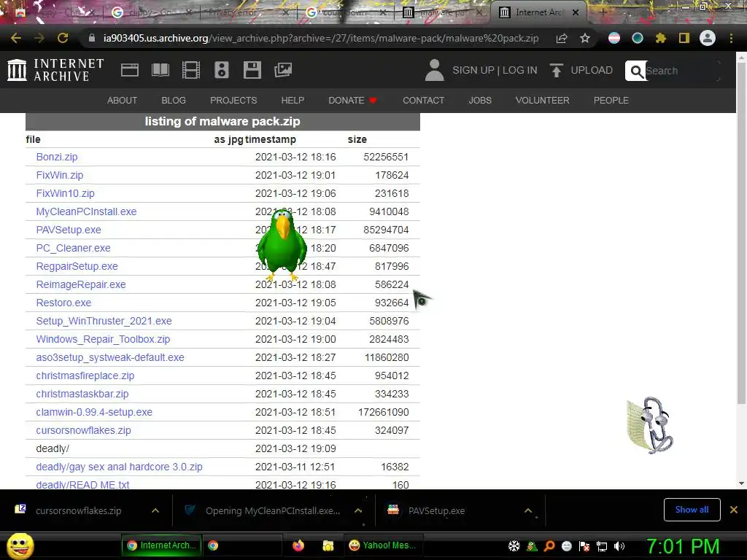This screenshot has width=747, height=560.
Task: Open the BLOG menu item
Action: (174, 101)
